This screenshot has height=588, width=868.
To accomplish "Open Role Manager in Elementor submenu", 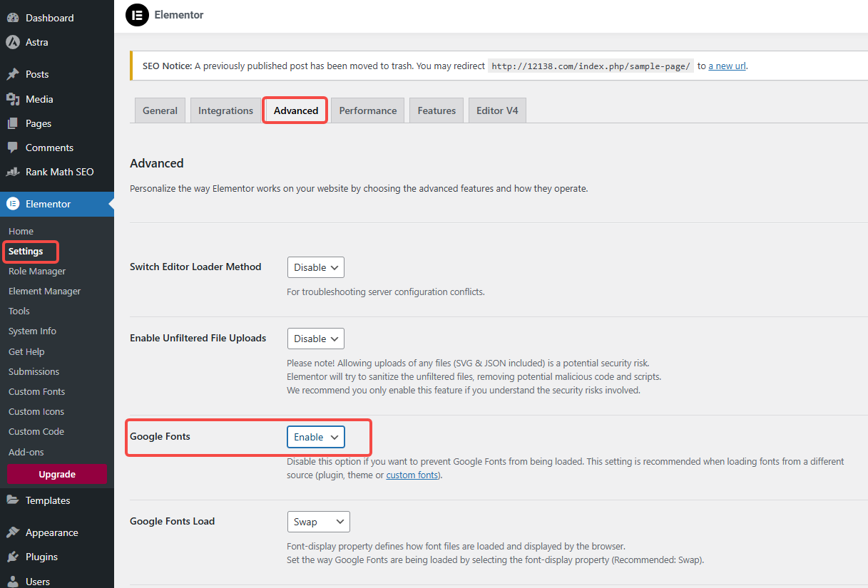I will [37, 271].
